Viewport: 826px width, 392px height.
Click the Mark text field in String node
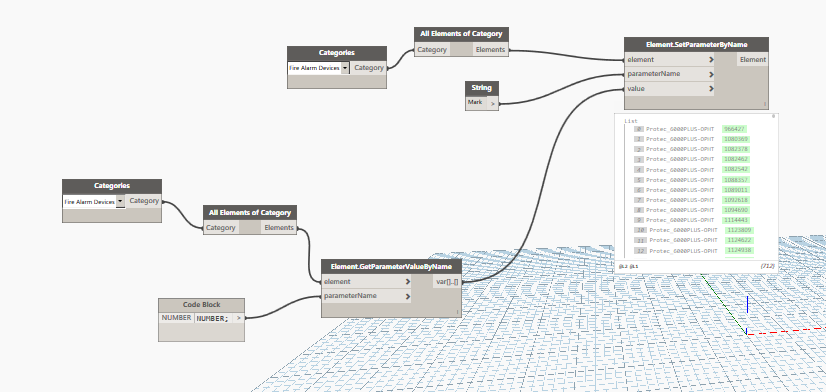point(477,103)
